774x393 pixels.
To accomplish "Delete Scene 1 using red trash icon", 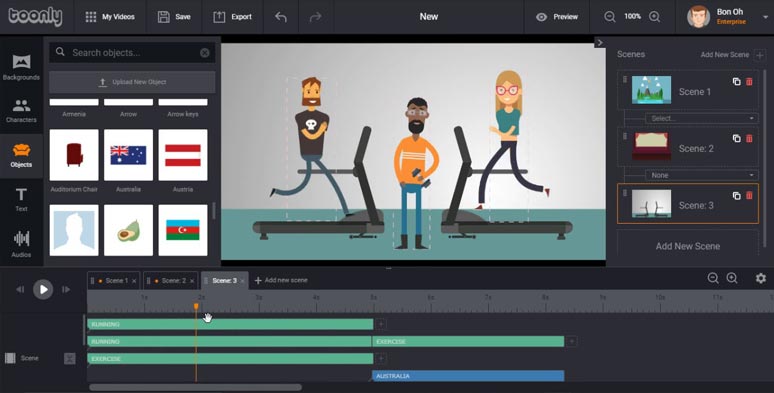I will click(749, 81).
